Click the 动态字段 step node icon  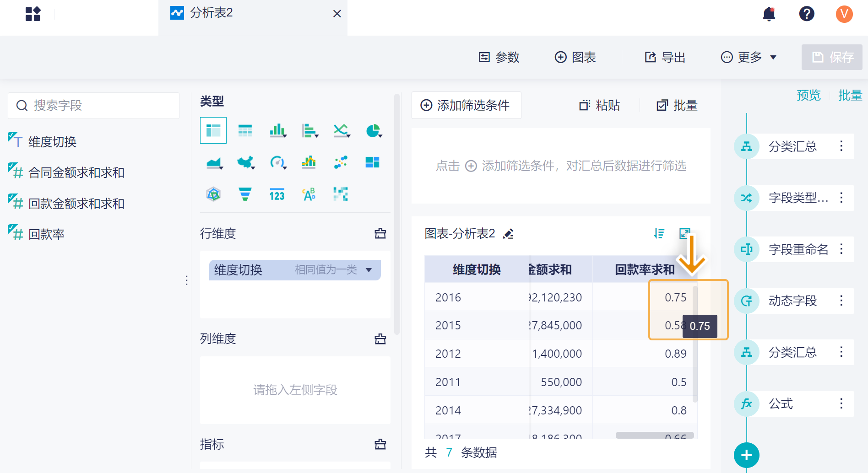pos(747,301)
